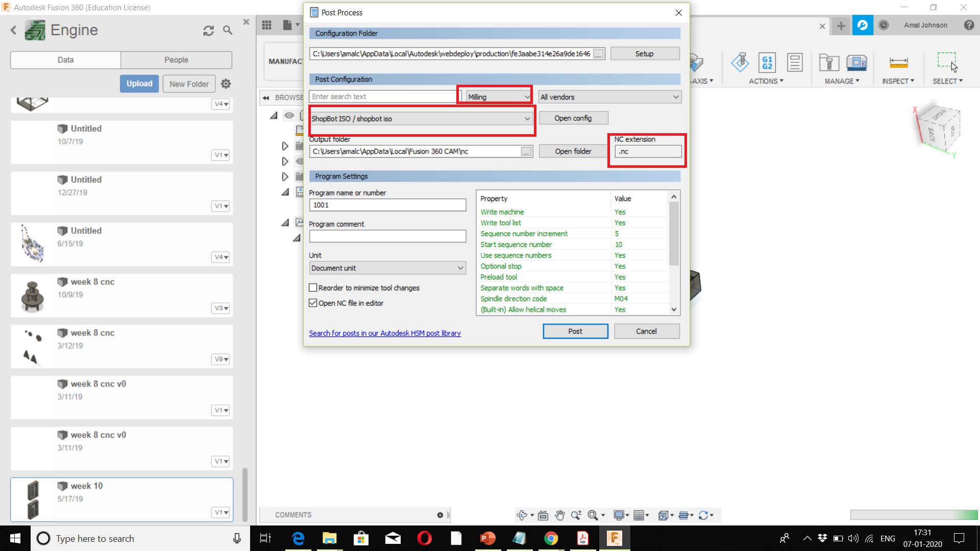
Task: Click the G1 G2 post process icon
Action: [x=767, y=63]
